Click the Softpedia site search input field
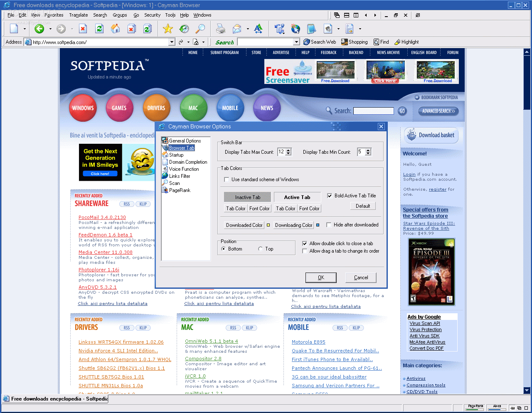Screen dimensions: 532x413 coord(373,111)
